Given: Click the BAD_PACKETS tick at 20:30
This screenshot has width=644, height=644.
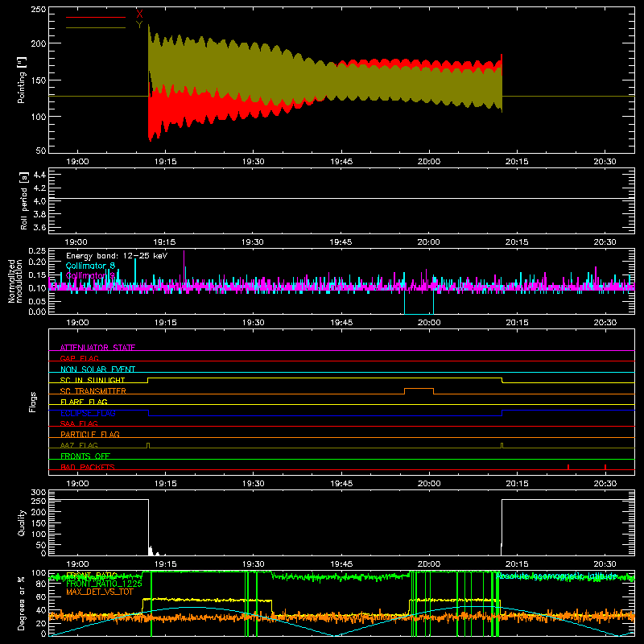Looking at the screenshot, I should pos(605,467).
